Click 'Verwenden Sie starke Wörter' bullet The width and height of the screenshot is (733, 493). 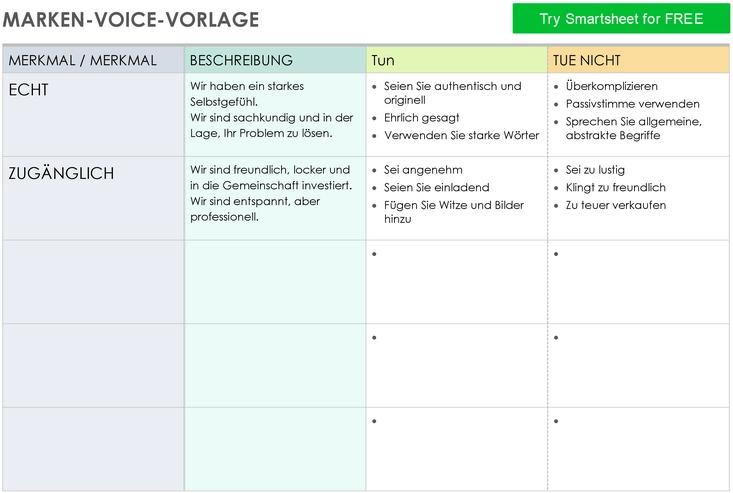tap(461, 136)
